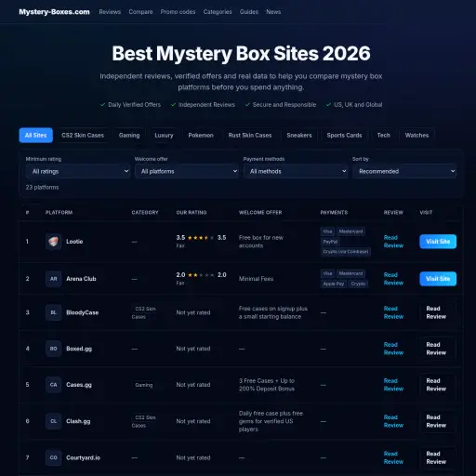Viewport: 476px width, 476px height.
Task: Click the WELCOME OFFER column header
Action: pyautogui.click(x=260, y=212)
